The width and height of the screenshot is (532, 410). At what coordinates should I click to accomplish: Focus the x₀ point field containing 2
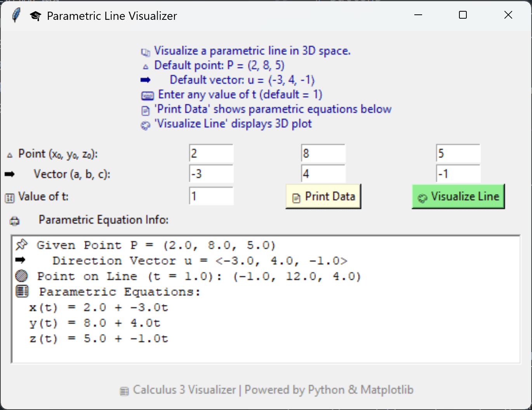point(211,154)
